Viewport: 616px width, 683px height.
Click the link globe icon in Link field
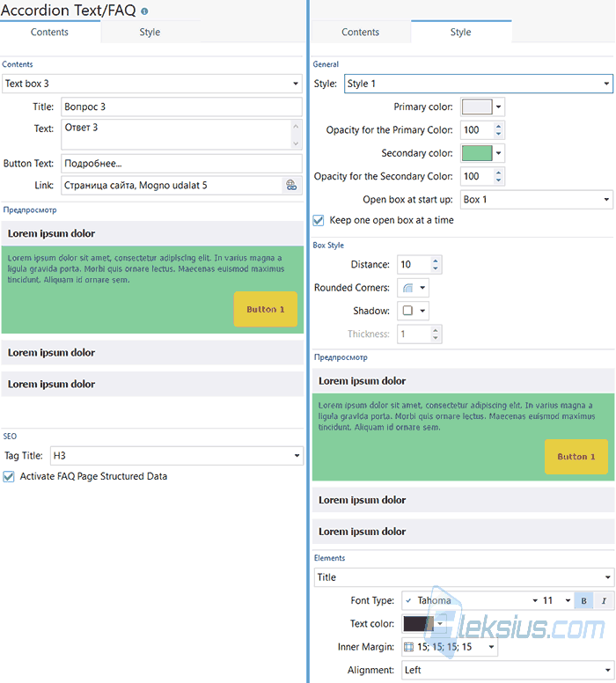(x=291, y=186)
